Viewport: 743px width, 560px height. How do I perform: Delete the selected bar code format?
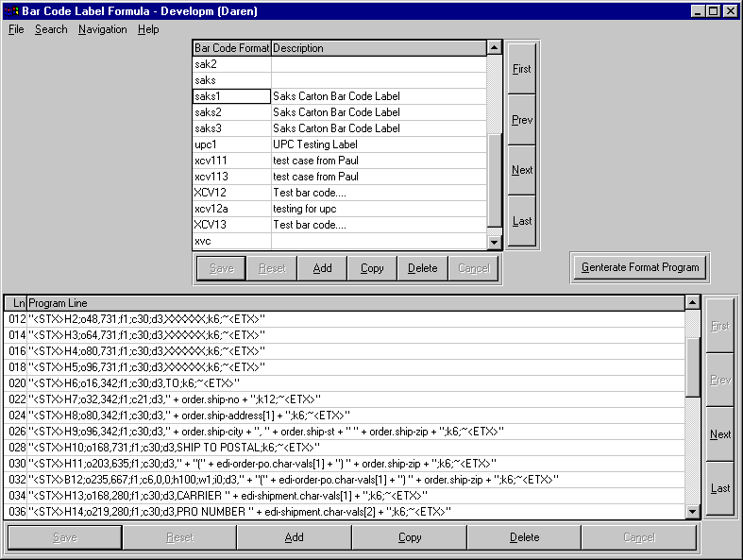coord(422,268)
